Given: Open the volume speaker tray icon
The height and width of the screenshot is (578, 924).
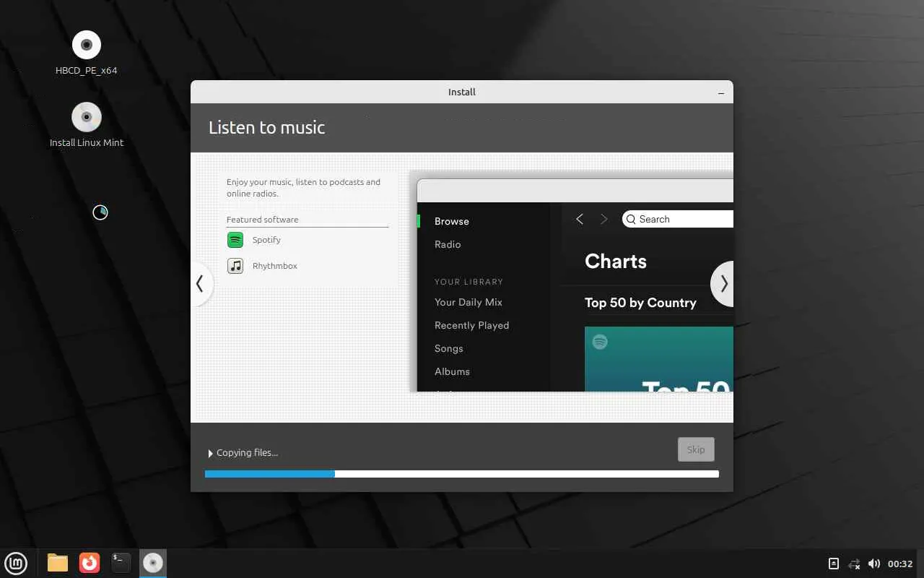Looking at the screenshot, I should click(874, 564).
